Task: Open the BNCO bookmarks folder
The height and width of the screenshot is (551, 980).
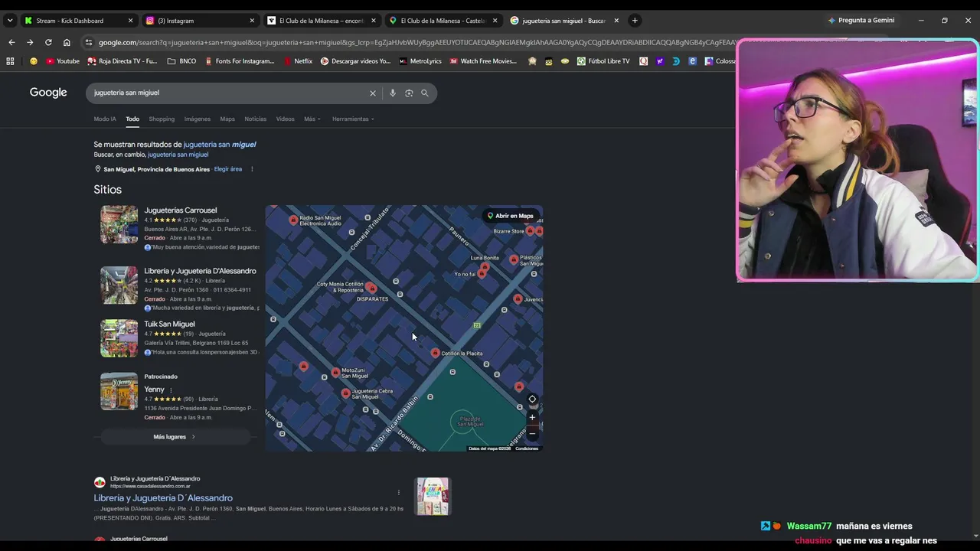Action: pyautogui.click(x=181, y=61)
